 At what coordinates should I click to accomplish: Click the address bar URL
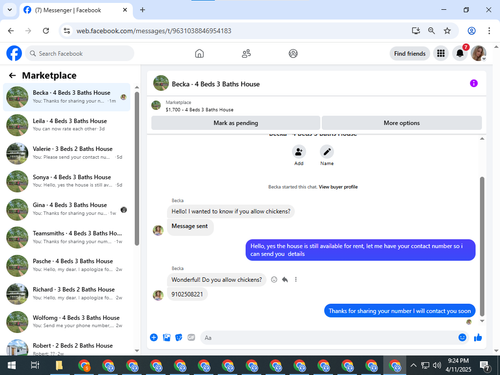[154, 31]
